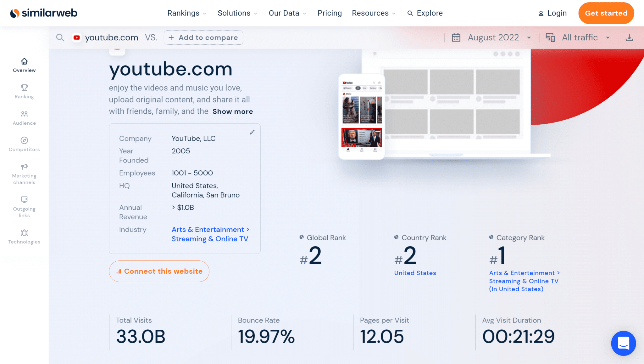This screenshot has height=364, width=644.
Task: Go to the Audience sidebar section
Action: [24, 118]
